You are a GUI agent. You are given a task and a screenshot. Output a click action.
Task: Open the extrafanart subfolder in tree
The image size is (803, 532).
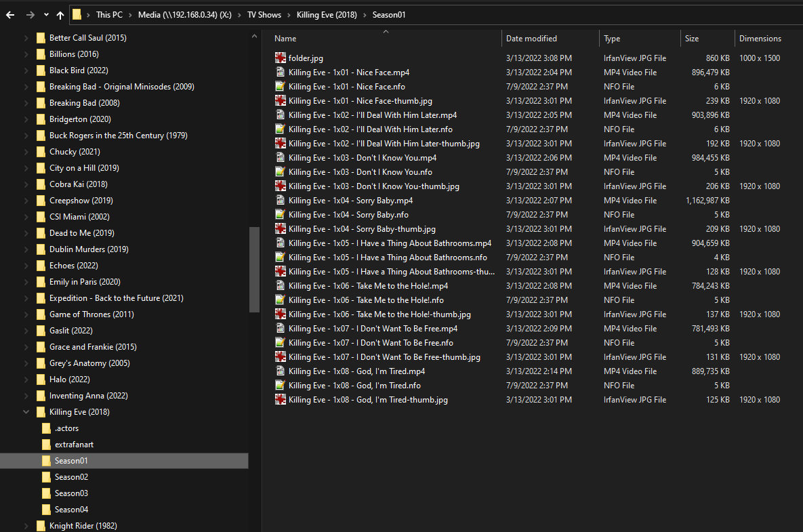[x=74, y=445]
